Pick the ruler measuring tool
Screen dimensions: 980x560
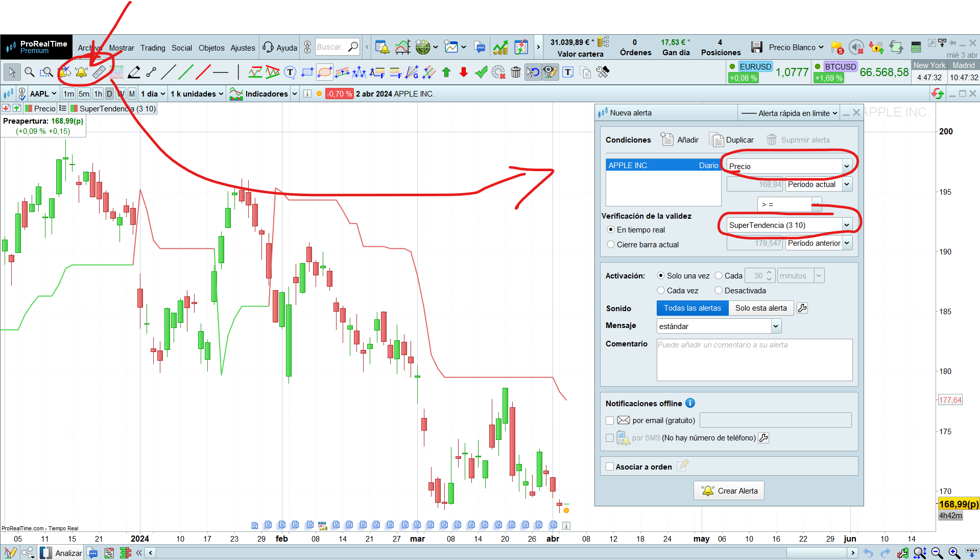(99, 72)
